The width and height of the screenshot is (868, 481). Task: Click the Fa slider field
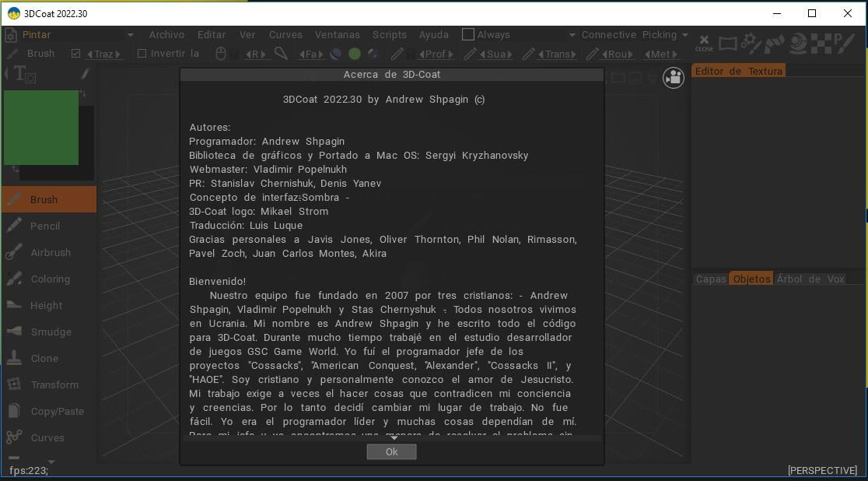click(x=310, y=54)
